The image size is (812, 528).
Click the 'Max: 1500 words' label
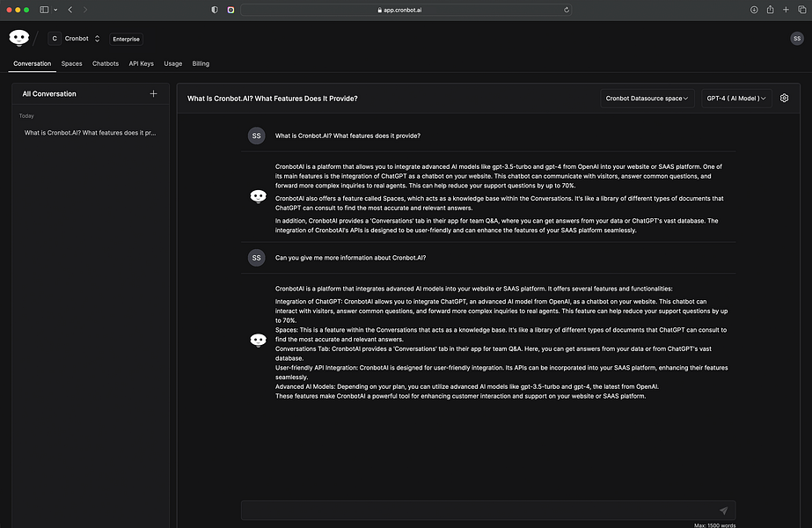(714, 524)
